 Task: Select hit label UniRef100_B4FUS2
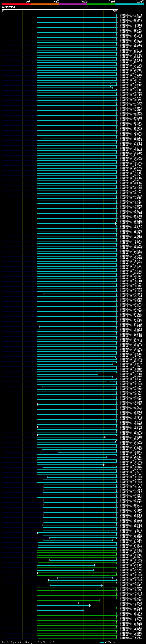click(131, 72)
